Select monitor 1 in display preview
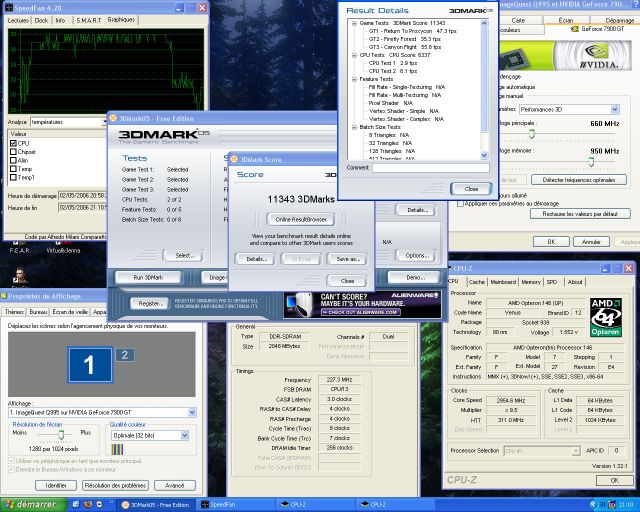This screenshot has height=512, width=640. point(90,365)
